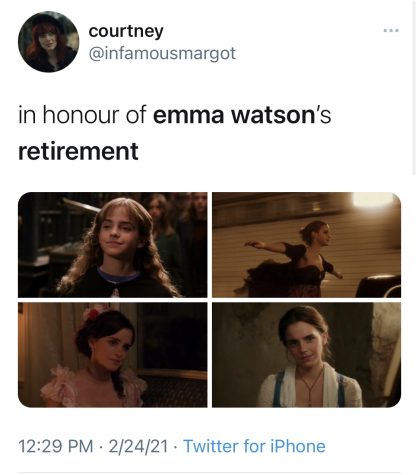
Task: Click the 2/24/21 date
Action: (x=138, y=446)
